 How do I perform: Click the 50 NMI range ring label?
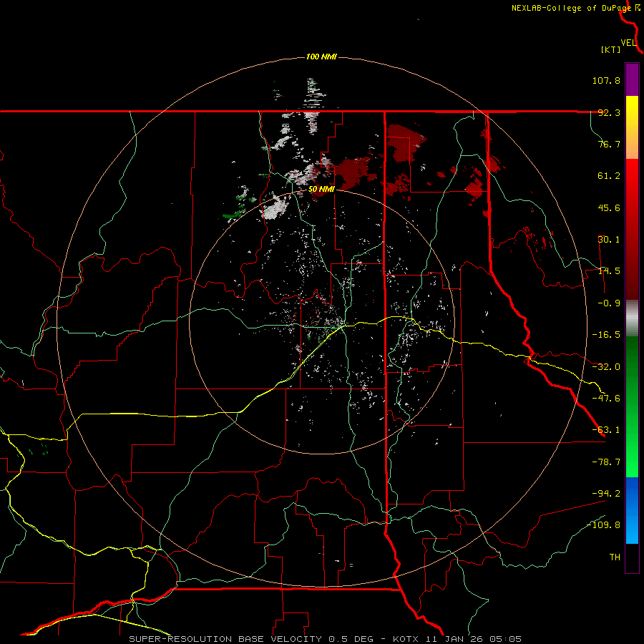point(321,190)
